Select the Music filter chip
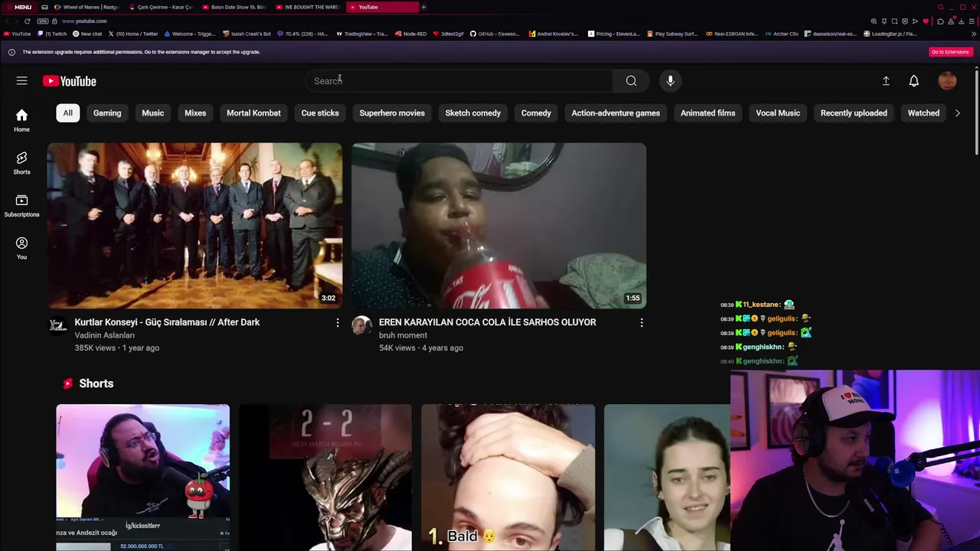The width and height of the screenshot is (980, 551). click(x=152, y=112)
